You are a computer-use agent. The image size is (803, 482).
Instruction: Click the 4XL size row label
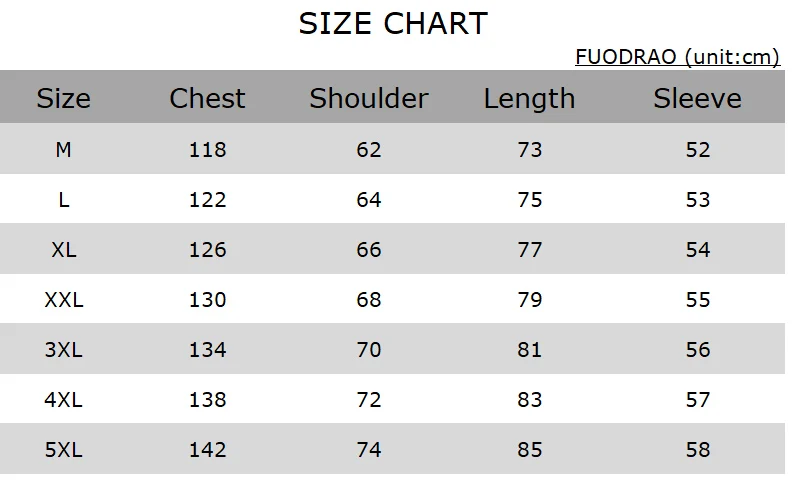point(64,400)
